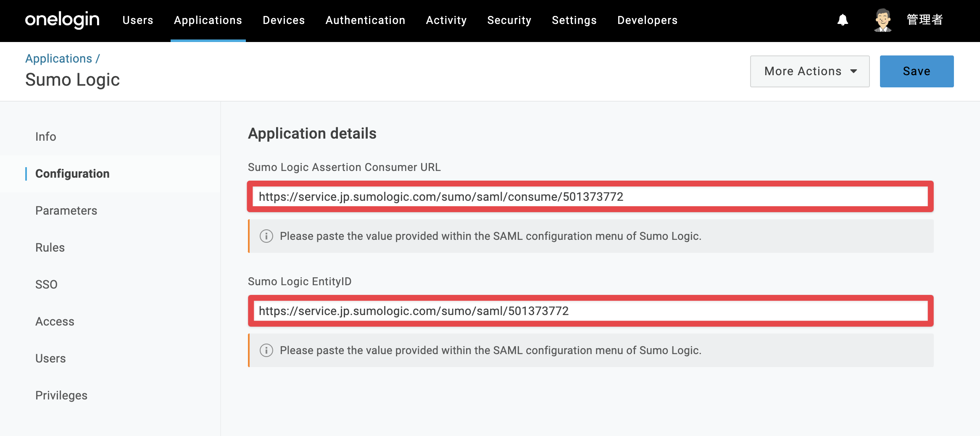The width and height of the screenshot is (980, 436).
Task: Focus the Sumo Logic EntityID field
Action: click(x=590, y=311)
